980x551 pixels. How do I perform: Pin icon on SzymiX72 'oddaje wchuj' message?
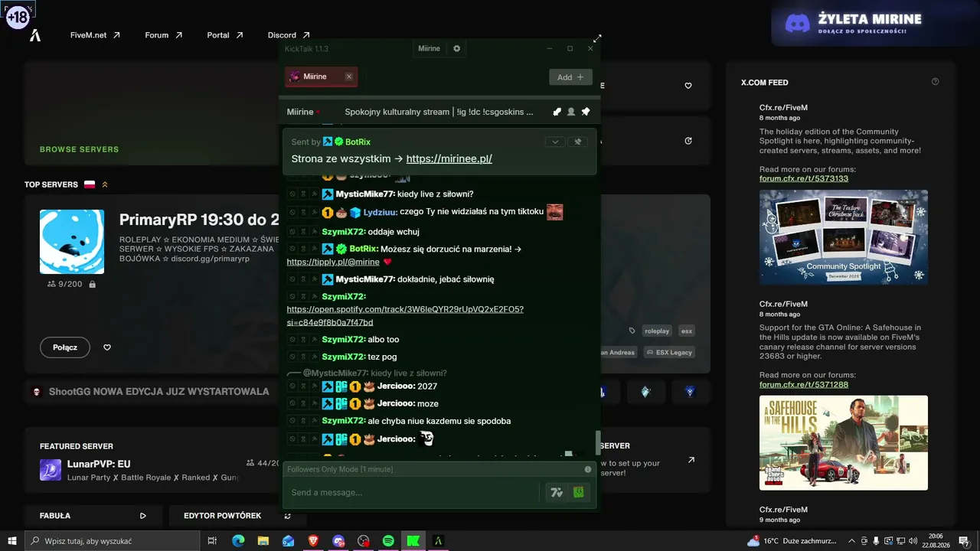[314, 232]
